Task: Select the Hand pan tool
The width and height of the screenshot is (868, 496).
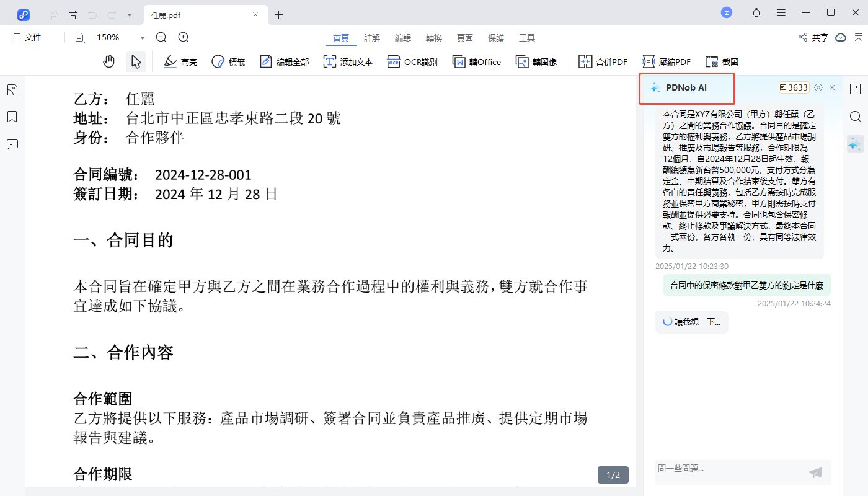Action: pos(108,61)
